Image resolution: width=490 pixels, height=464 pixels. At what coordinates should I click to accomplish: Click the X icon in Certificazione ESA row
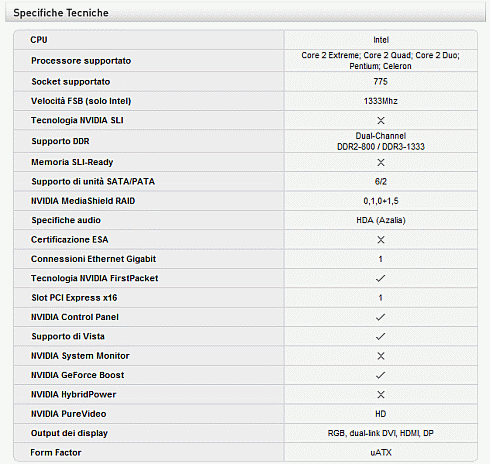(381, 240)
